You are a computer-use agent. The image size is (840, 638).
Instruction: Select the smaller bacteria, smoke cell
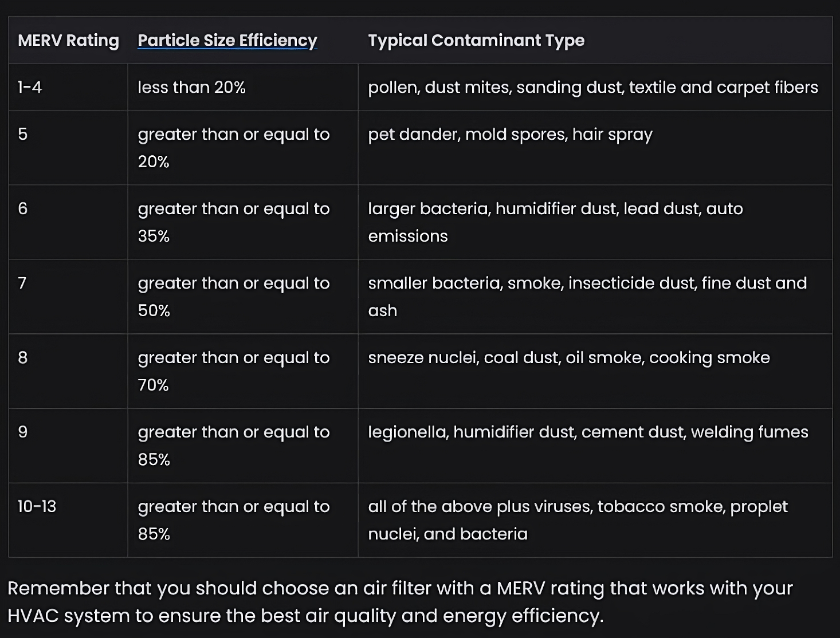point(587,297)
